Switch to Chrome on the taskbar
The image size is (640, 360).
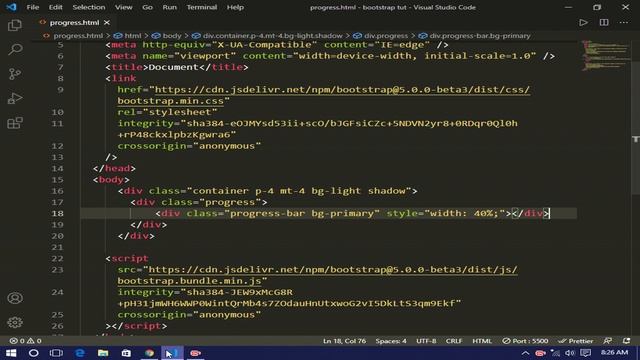(x=149, y=353)
